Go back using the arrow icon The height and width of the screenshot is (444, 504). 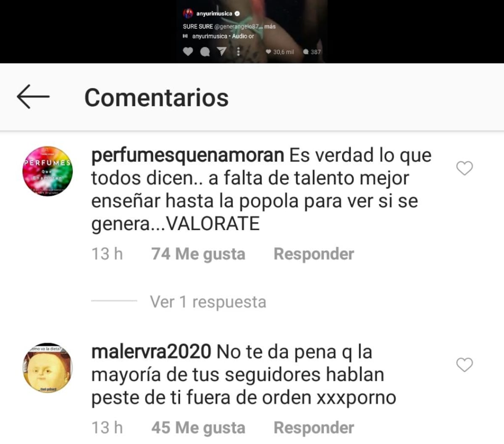point(33,97)
